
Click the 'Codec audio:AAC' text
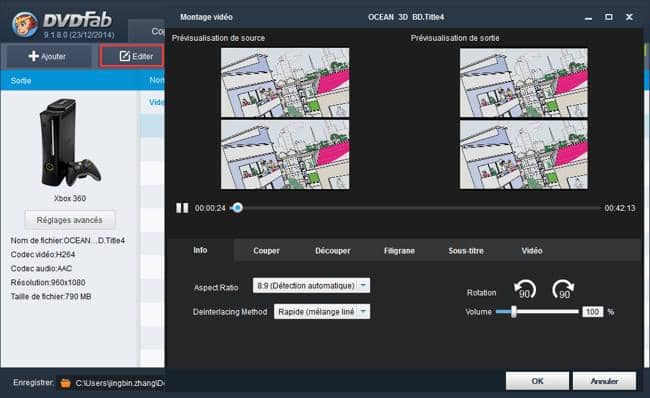click(41, 268)
